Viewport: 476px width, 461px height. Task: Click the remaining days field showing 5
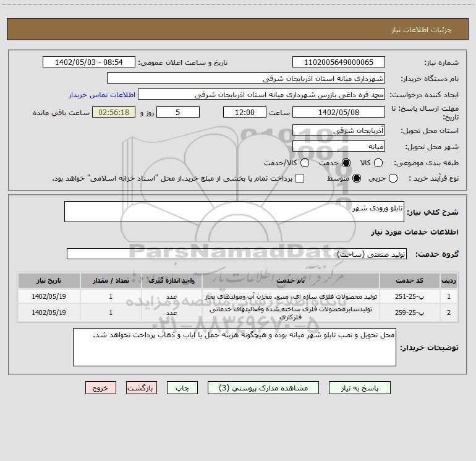(178, 112)
